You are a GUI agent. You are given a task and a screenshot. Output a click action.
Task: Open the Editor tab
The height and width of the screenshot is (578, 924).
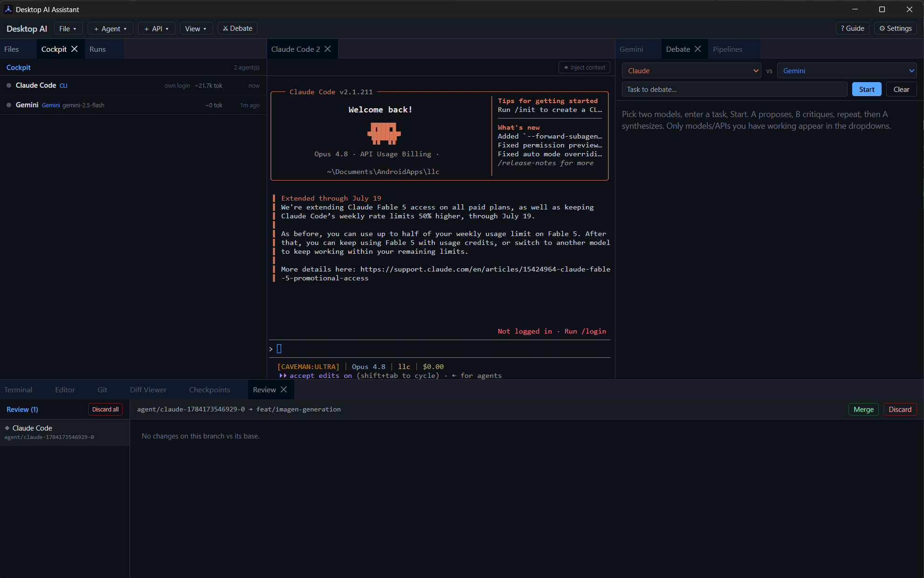click(x=65, y=390)
